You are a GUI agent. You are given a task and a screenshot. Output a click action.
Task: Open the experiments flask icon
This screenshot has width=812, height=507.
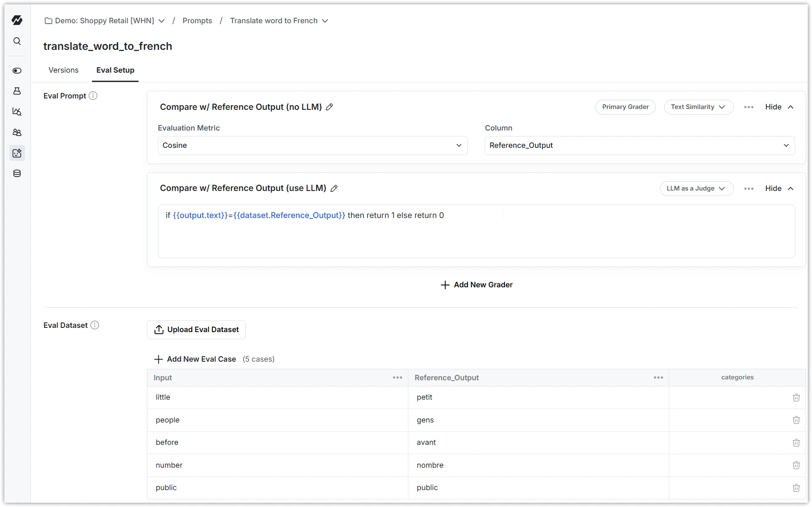tap(17, 90)
